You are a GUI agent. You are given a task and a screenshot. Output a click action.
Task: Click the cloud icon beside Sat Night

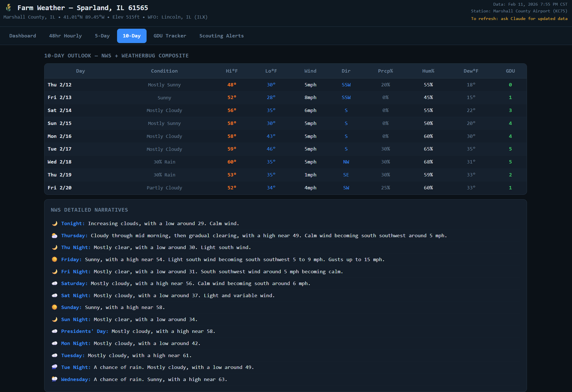54,295
